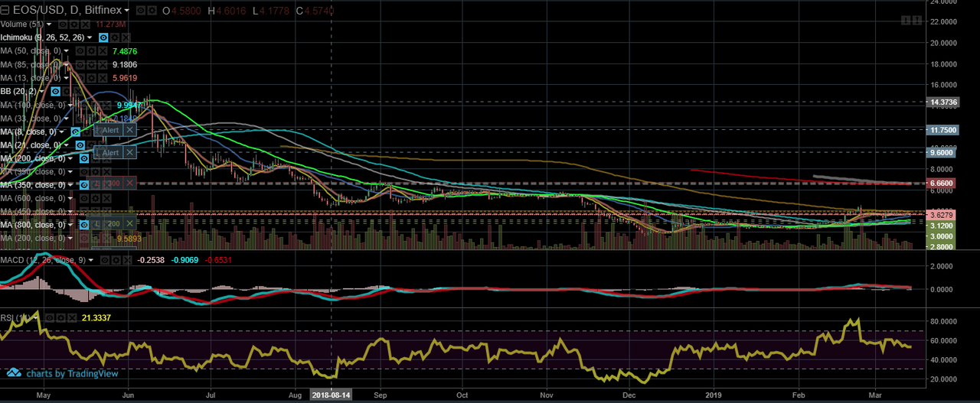Close the 300 order line label

129,184
